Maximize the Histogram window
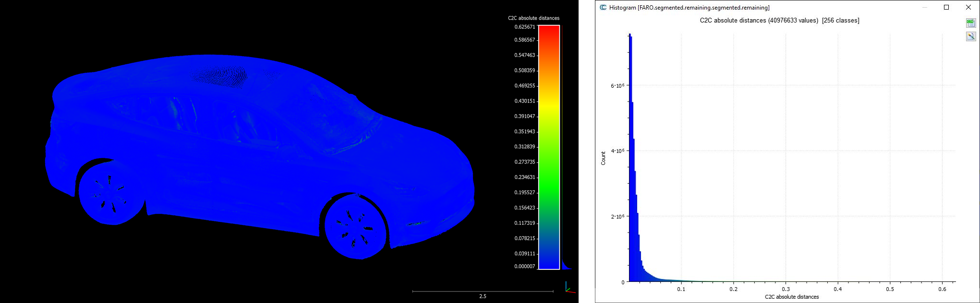This screenshot has height=303, width=980. 946,7
